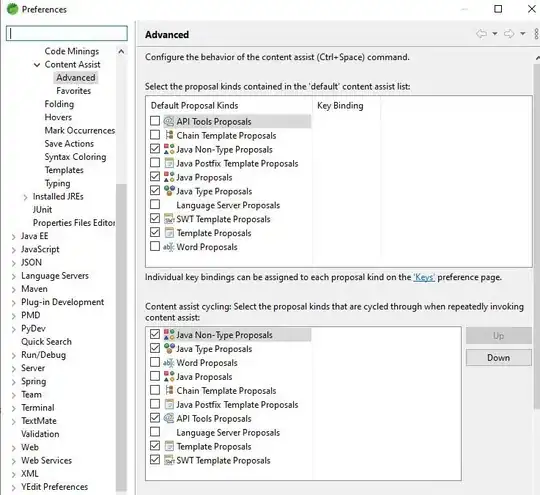Open the view menu dots icon
Image resolution: width=540 pixels, height=495 pixels.
coord(536,34)
